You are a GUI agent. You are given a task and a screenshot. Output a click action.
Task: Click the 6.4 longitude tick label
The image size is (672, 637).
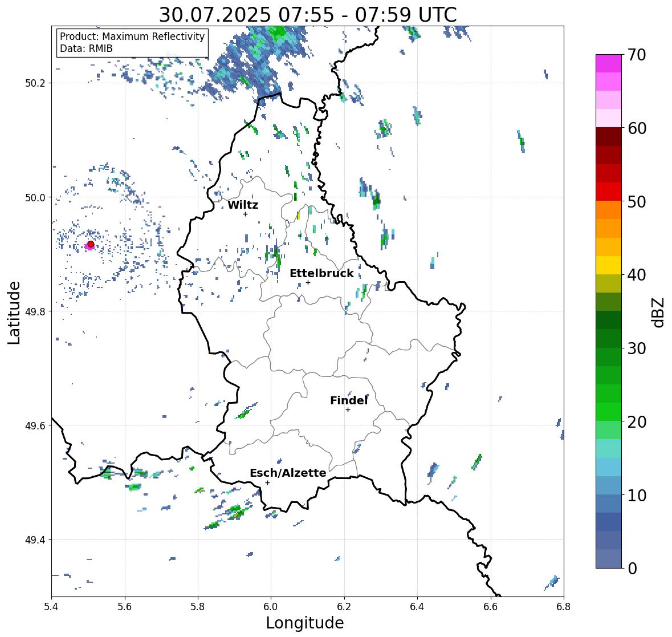tap(417, 607)
